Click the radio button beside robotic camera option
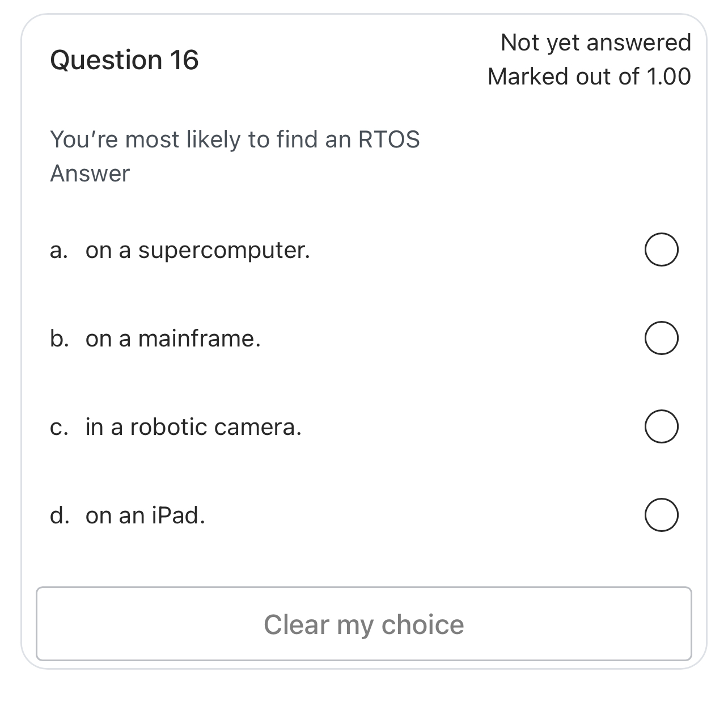This screenshot has width=728, height=706. pos(661,426)
